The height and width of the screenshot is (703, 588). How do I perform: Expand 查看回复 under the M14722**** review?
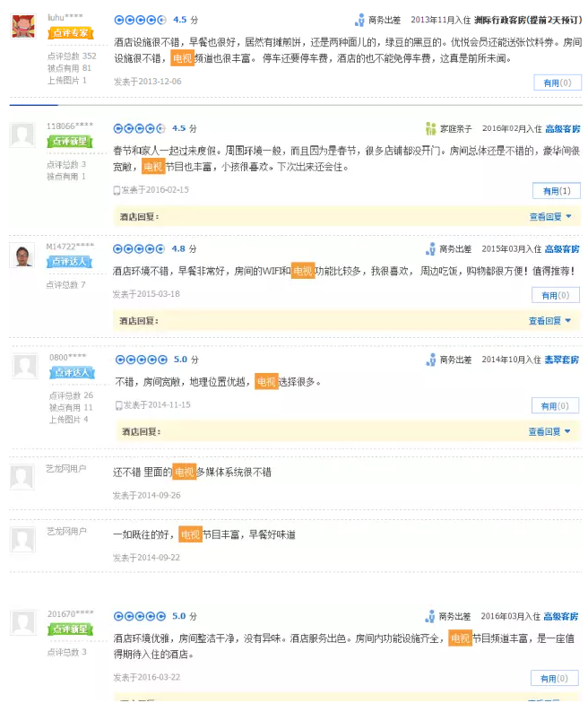point(549,321)
